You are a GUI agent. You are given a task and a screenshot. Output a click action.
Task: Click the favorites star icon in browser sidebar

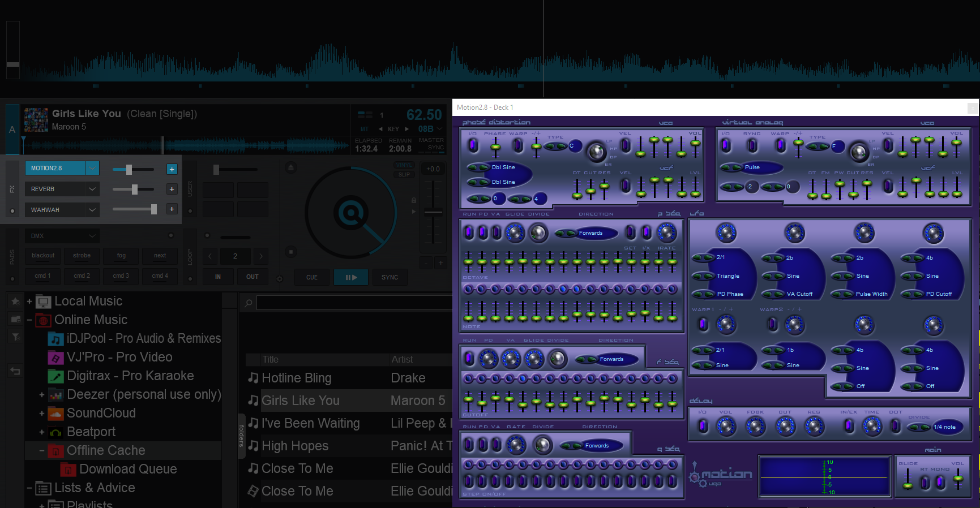click(15, 302)
